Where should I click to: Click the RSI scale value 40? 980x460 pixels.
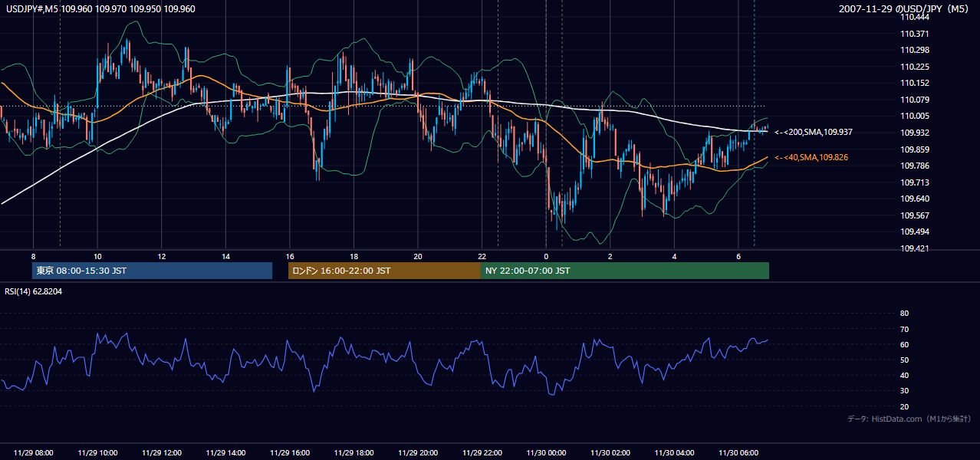click(x=904, y=376)
